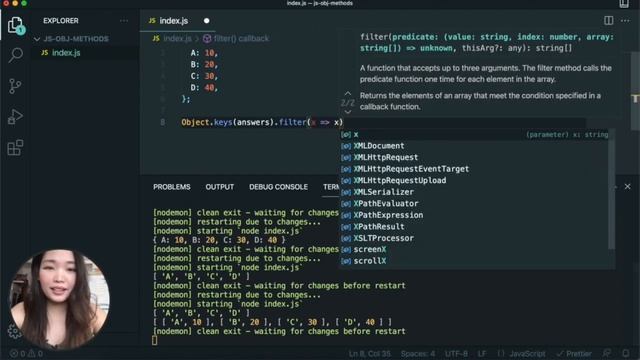Viewport: 640px width, 360px height.
Task: Choose the XMLDocument suggestion
Action: (x=474, y=146)
